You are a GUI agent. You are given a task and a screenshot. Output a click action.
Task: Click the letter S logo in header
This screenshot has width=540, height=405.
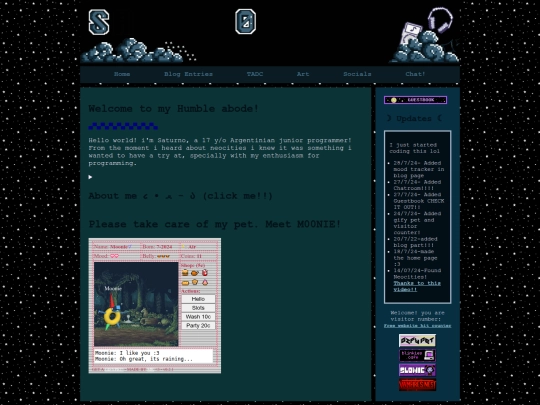[99, 22]
